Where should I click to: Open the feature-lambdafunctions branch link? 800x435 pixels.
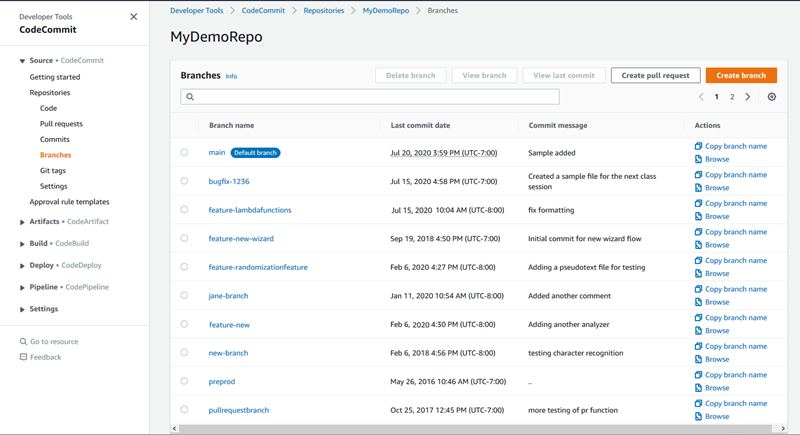(250, 210)
